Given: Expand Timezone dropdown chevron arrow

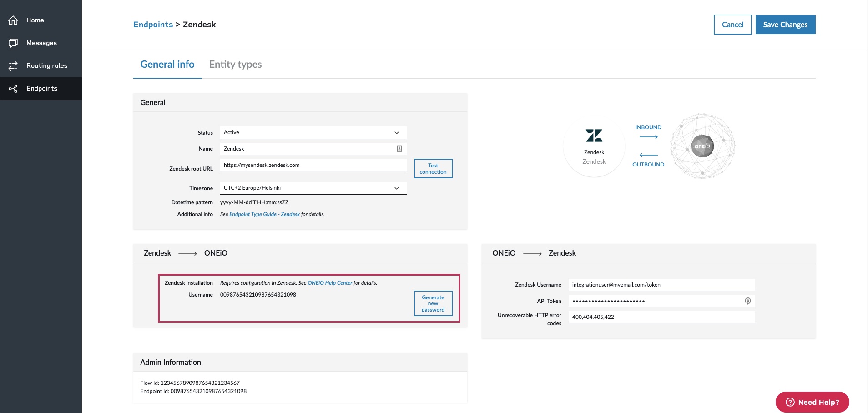Looking at the screenshot, I should pos(397,188).
